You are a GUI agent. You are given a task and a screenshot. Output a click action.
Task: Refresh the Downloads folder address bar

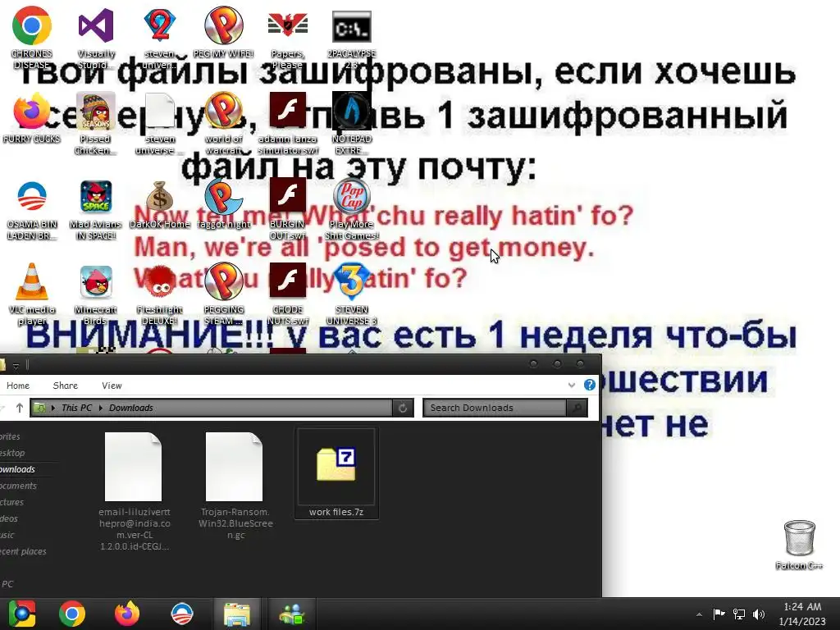[x=403, y=409]
